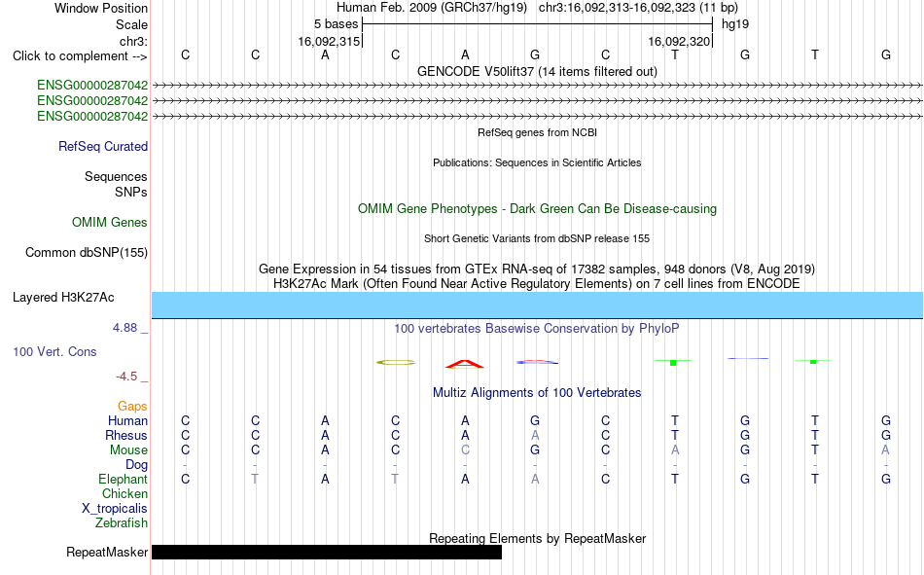Screen dimensions: 924x575
Task: Click '100 vertebrates Basewise Conservation by PhyloP' title
Action: [x=537, y=329]
